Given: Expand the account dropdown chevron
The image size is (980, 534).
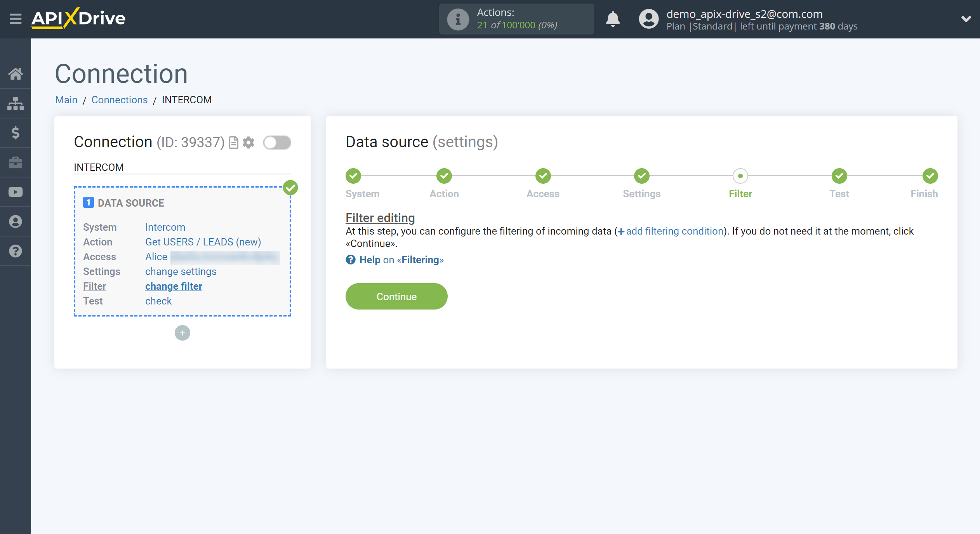Looking at the screenshot, I should coord(966,19).
